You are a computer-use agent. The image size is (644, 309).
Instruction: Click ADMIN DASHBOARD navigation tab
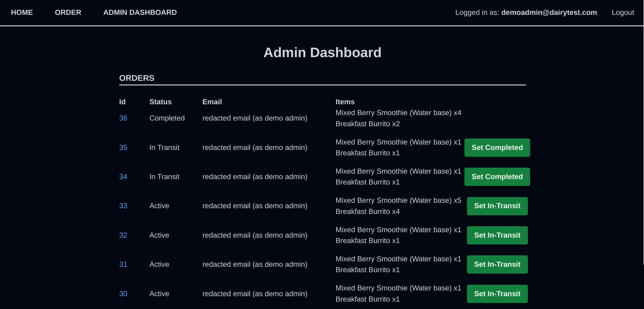pyautogui.click(x=140, y=12)
